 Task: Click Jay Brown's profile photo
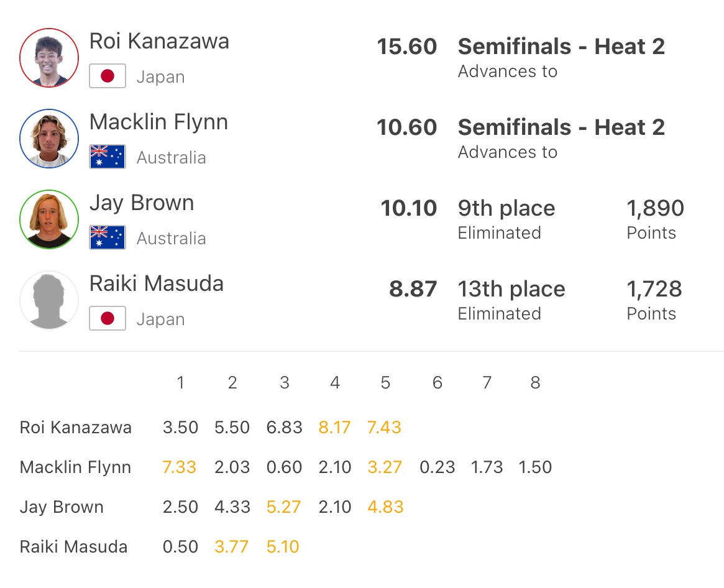click(49, 219)
